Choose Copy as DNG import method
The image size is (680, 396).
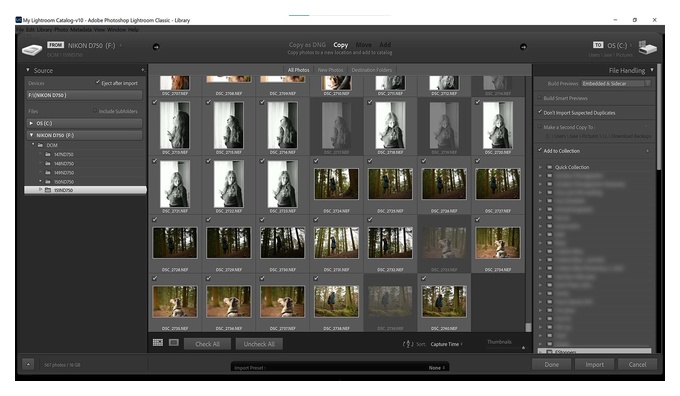(307, 45)
